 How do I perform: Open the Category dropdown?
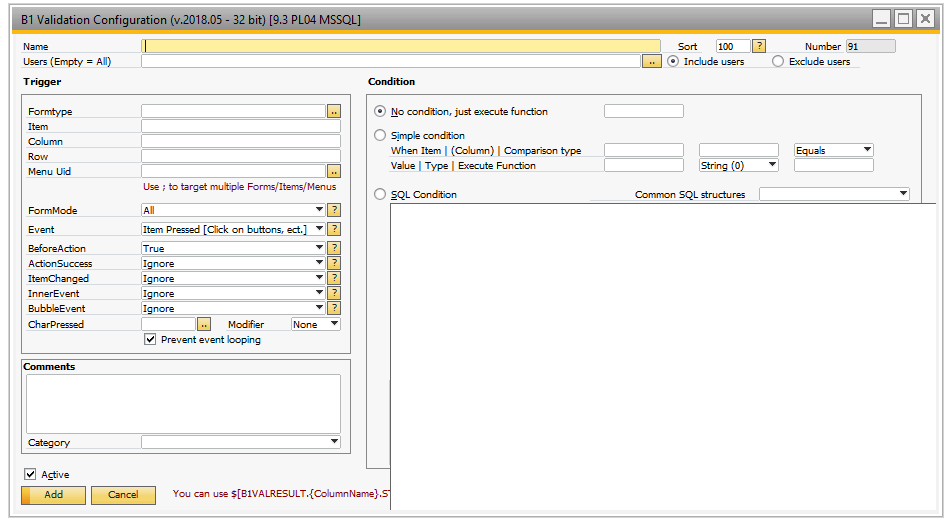[334, 442]
